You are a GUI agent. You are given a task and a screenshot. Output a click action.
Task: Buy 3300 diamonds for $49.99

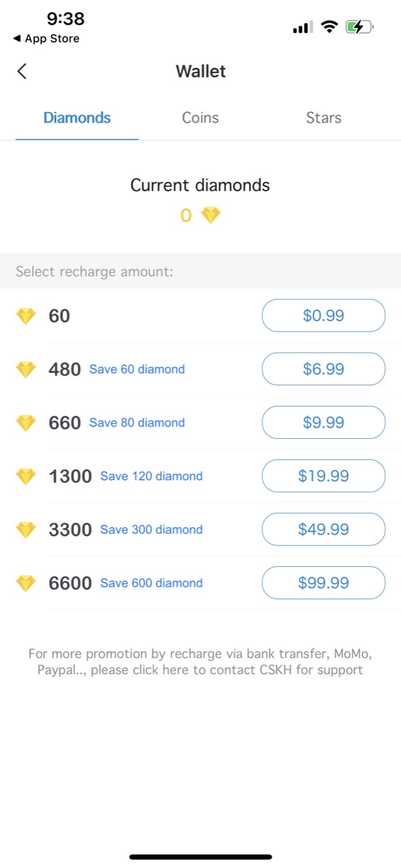(324, 530)
